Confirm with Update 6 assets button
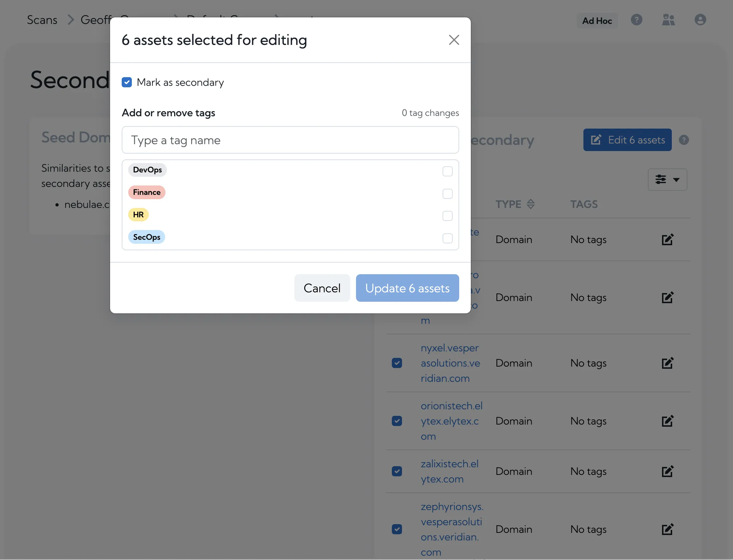The height and width of the screenshot is (560, 733). pos(407,288)
